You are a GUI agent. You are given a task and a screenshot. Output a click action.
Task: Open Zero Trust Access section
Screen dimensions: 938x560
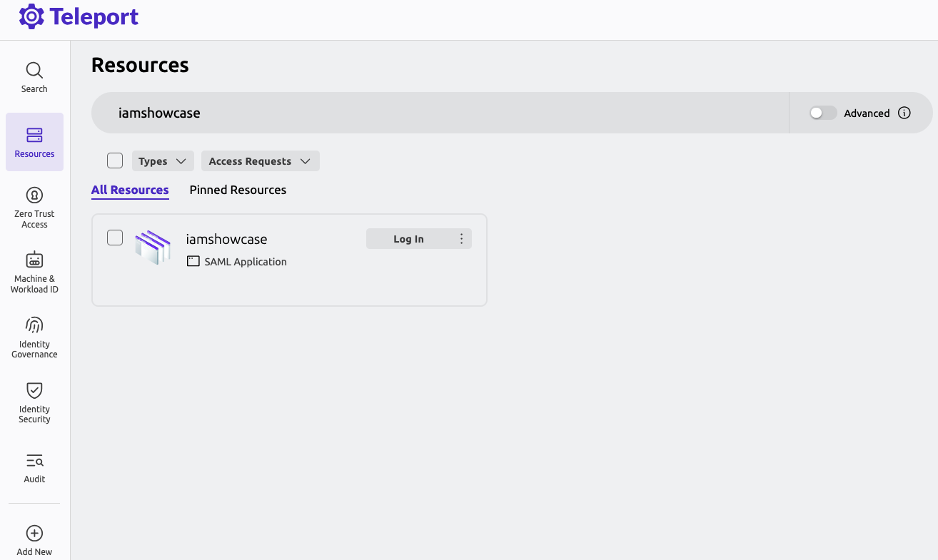tap(34, 207)
